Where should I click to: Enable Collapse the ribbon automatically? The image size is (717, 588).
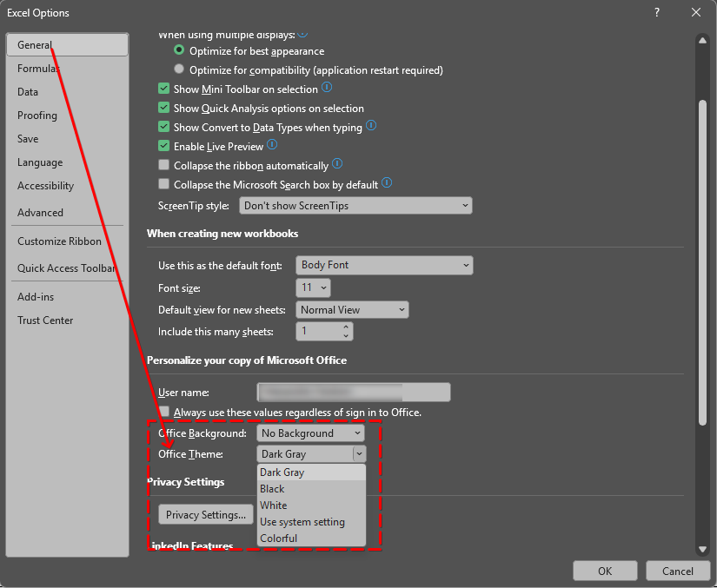(x=163, y=165)
